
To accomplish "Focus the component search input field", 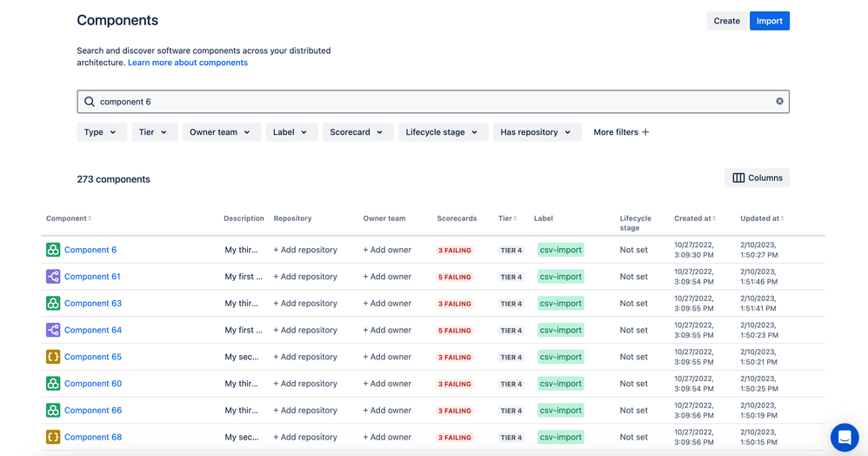I will click(433, 102).
